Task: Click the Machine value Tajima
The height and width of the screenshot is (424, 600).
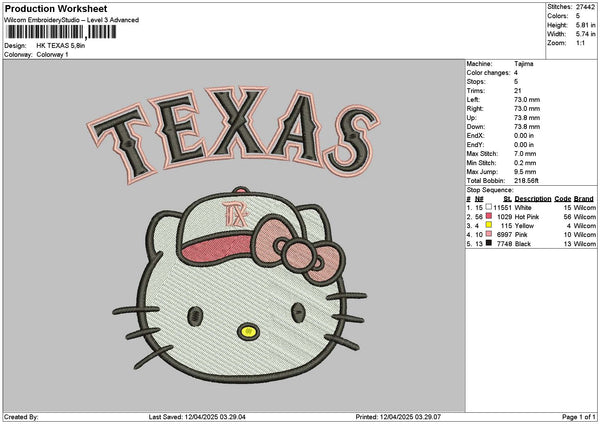Action: pyautogui.click(x=522, y=65)
